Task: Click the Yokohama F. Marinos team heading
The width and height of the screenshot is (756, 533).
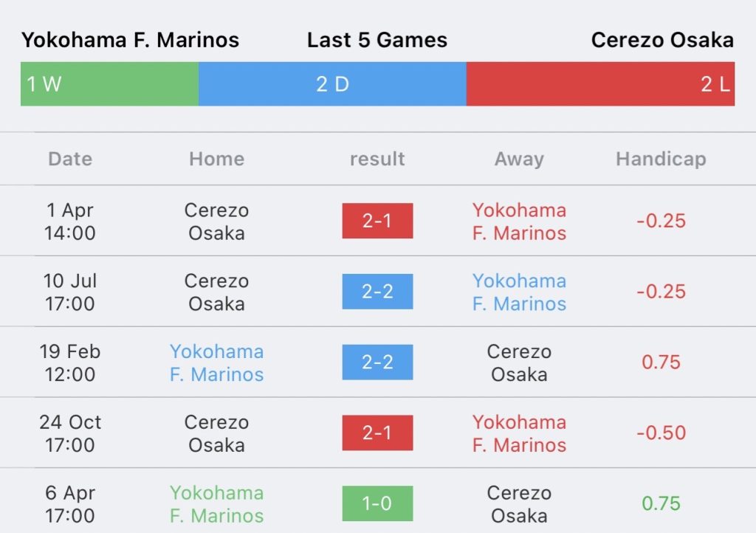Action: pyautogui.click(x=130, y=40)
